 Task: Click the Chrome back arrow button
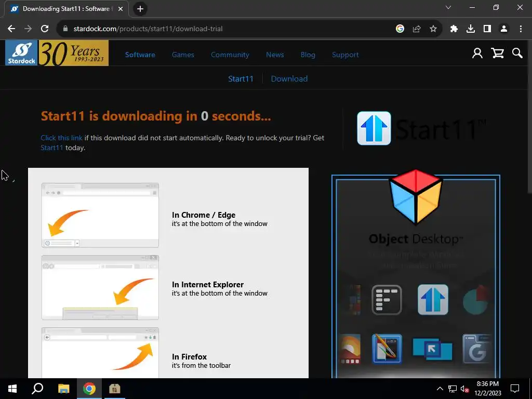pos(11,29)
